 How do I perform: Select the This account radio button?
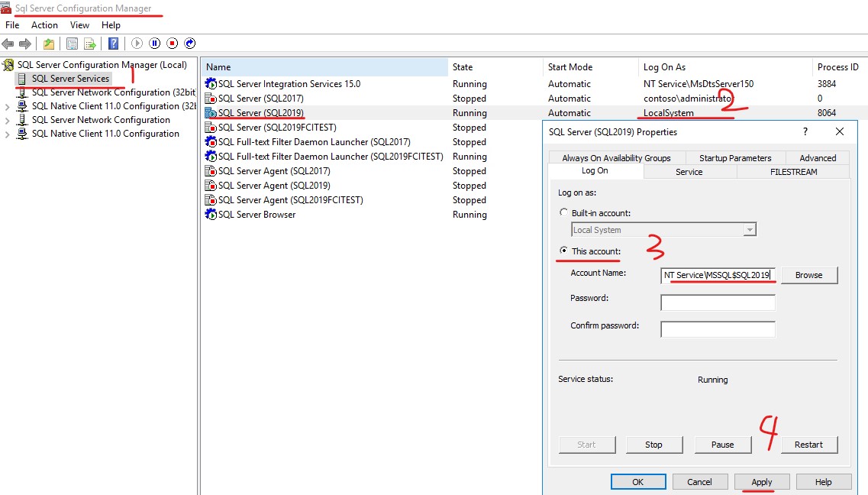coord(563,251)
